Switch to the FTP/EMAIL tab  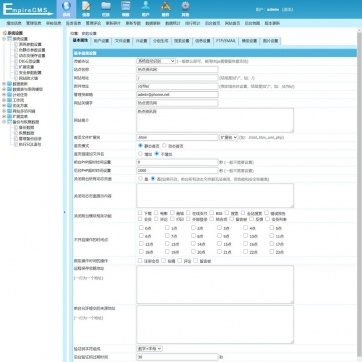[x=226, y=41]
